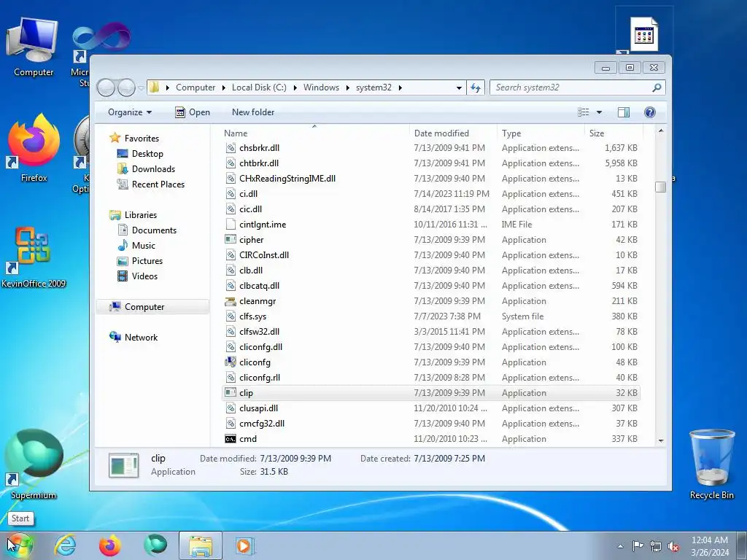This screenshot has height=560, width=747.
Task: Click the Action Center flag tray icon
Action: tap(638, 545)
